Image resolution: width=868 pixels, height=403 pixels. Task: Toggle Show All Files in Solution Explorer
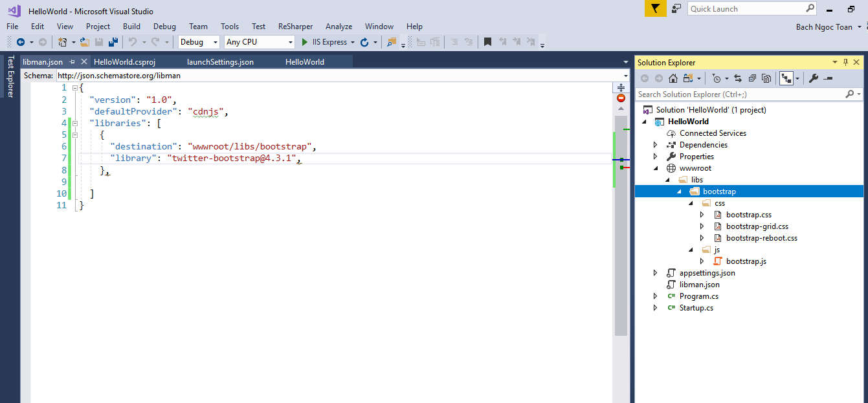pos(767,78)
